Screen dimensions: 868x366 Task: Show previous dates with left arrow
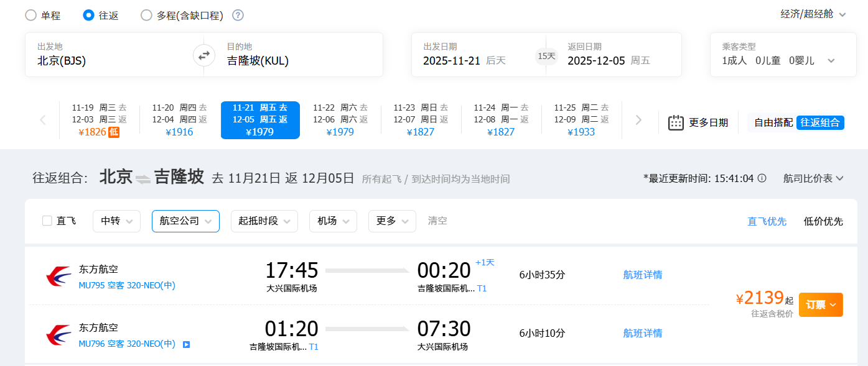pyautogui.click(x=43, y=120)
